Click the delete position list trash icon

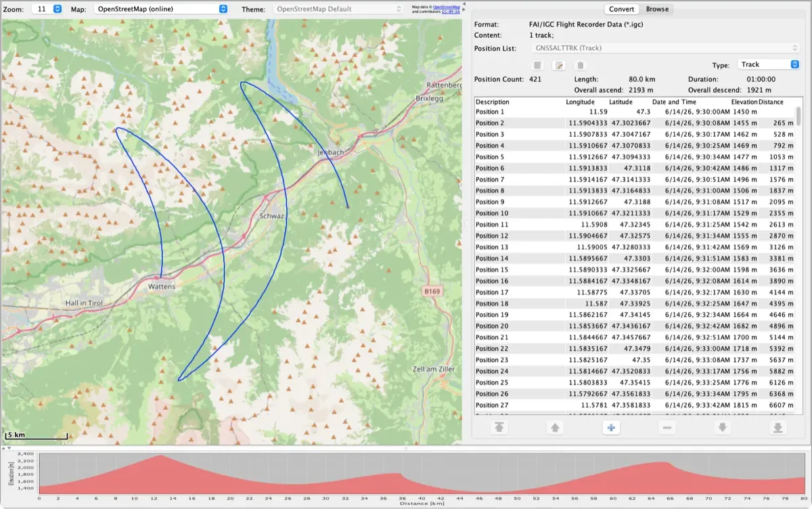pyautogui.click(x=580, y=66)
